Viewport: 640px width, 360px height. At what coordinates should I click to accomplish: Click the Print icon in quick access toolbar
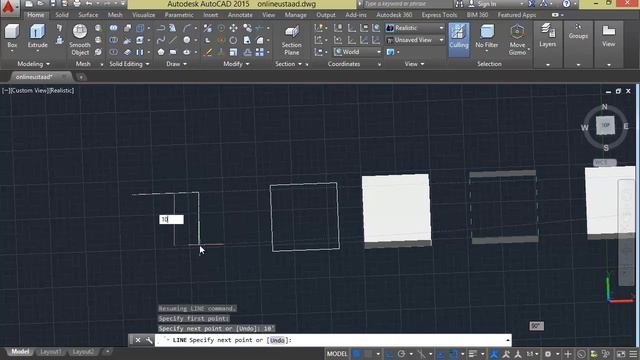(77, 4)
